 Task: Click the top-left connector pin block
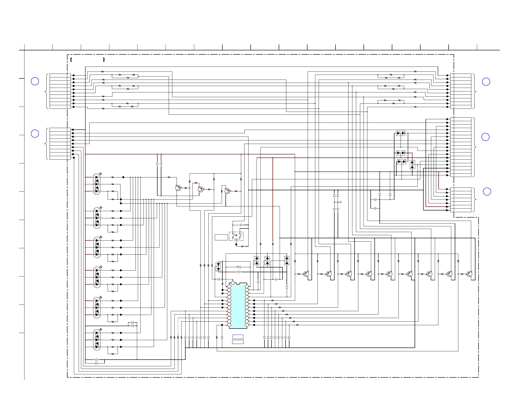[60, 91]
